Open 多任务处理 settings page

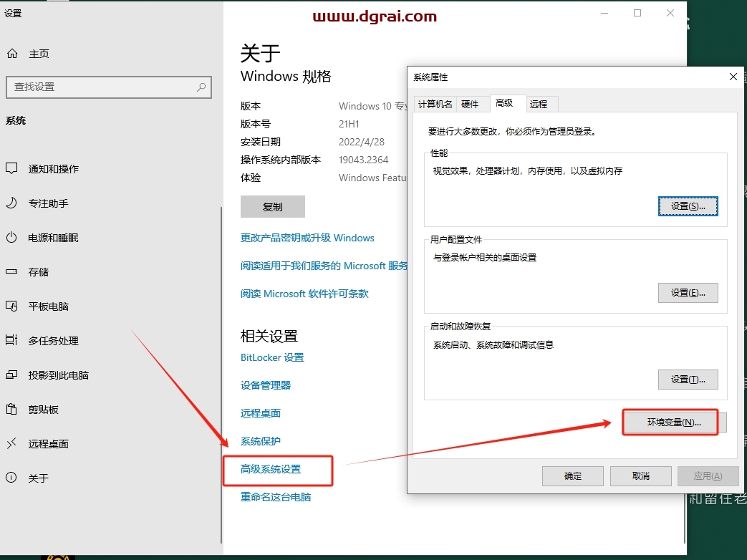click(53, 341)
